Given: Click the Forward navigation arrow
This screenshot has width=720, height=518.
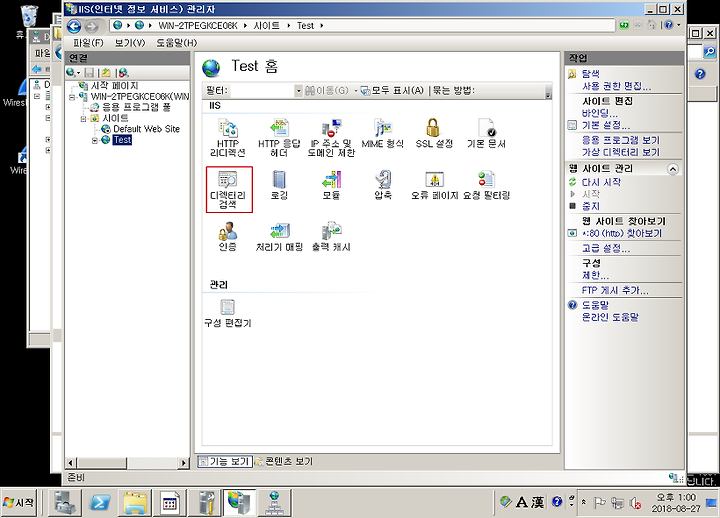Looking at the screenshot, I should pos(91,26).
